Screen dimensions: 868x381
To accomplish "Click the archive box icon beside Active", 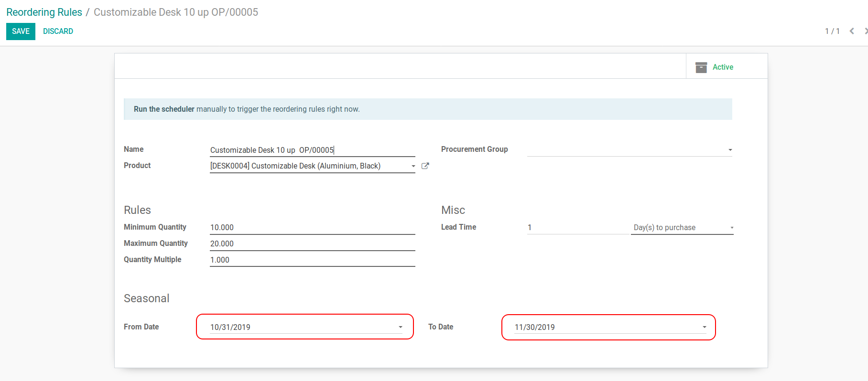I will (x=701, y=67).
